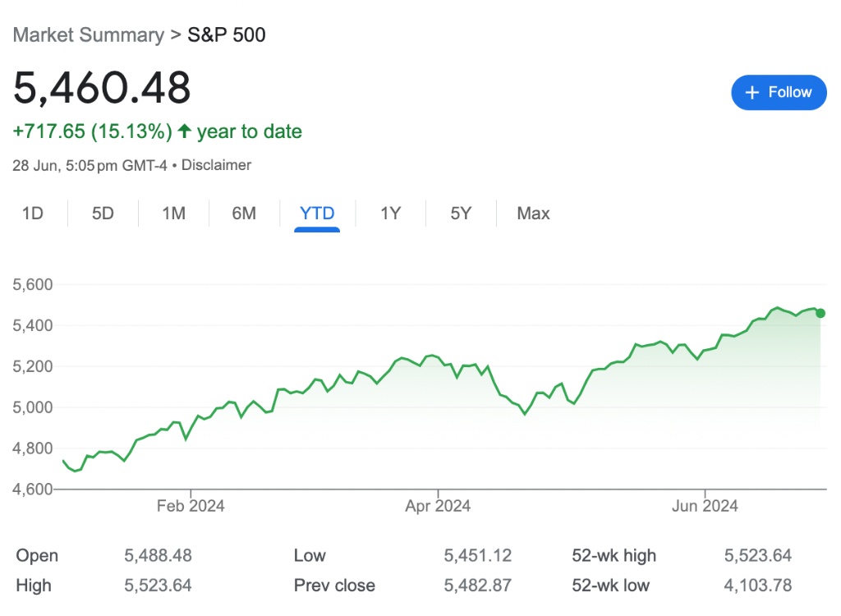The image size is (841, 616).
Task: Click the Feb 2024 axis label
Action: click(191, 506)
